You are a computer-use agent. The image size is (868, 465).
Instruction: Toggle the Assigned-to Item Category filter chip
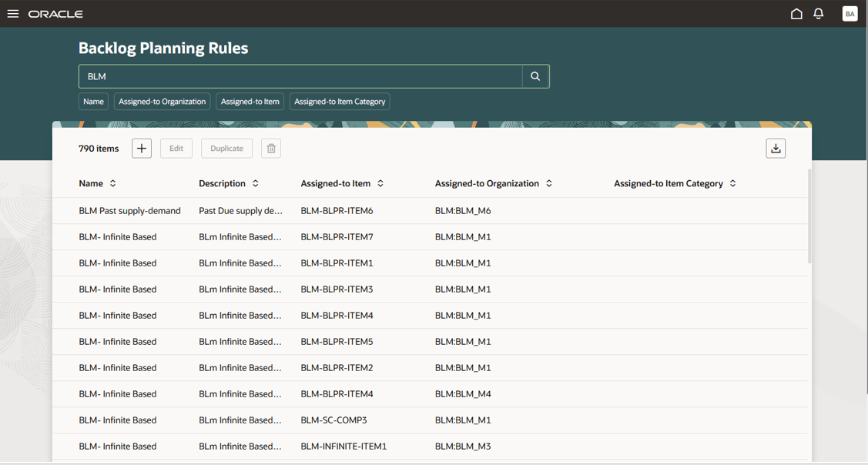click(x=340, y=101)
